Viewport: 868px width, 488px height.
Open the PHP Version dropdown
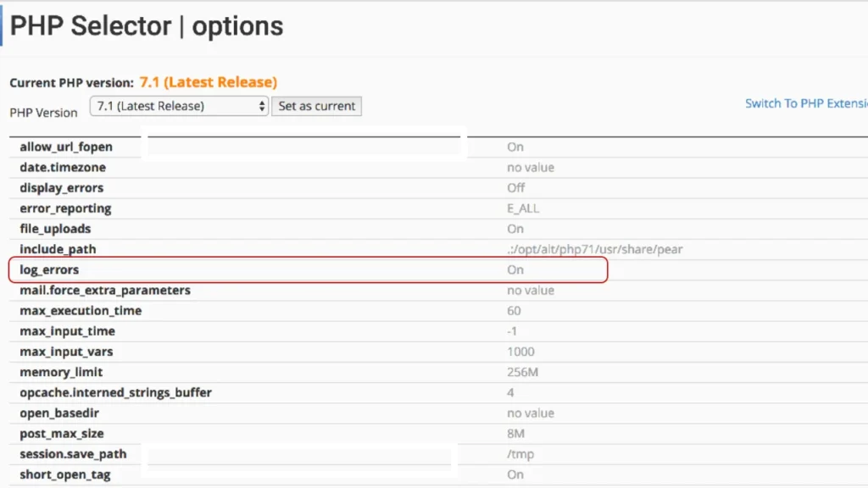178,106
